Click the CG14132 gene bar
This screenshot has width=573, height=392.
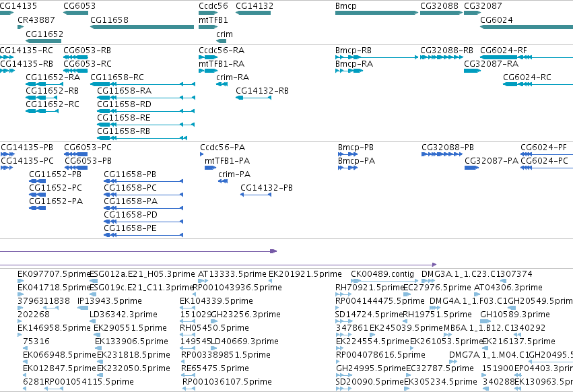click(x=253, y=13)
